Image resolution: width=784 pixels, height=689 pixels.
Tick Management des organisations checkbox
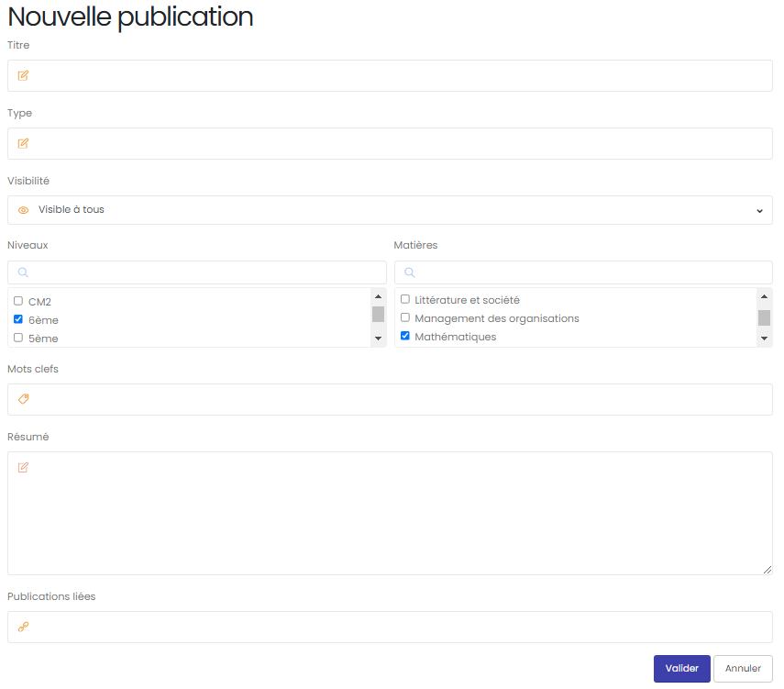tap(405, 317)
